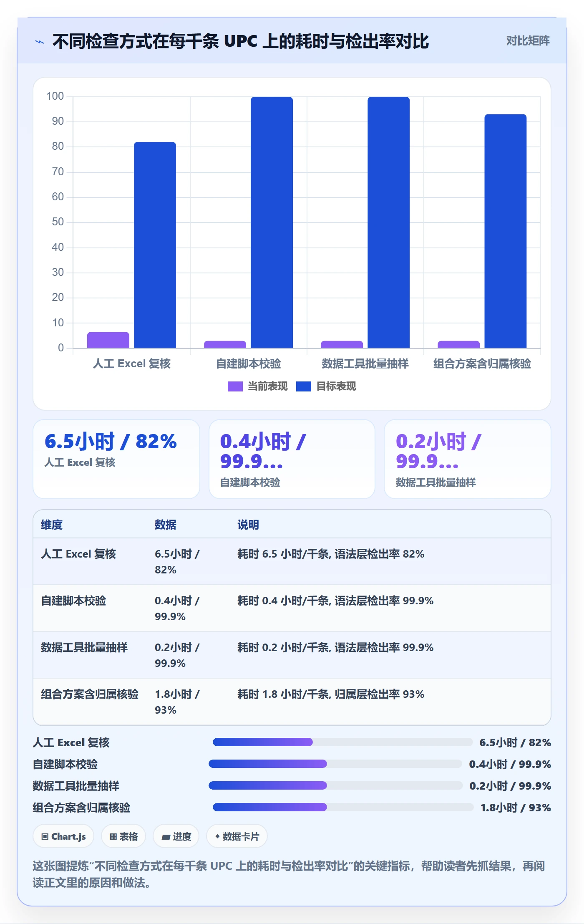The width and height of the screenshot is (584, 924).
Task: Click the description 耗时 6.5 小时/千条, 语法层检出率 82%
Action: click(x=331, y=554)
